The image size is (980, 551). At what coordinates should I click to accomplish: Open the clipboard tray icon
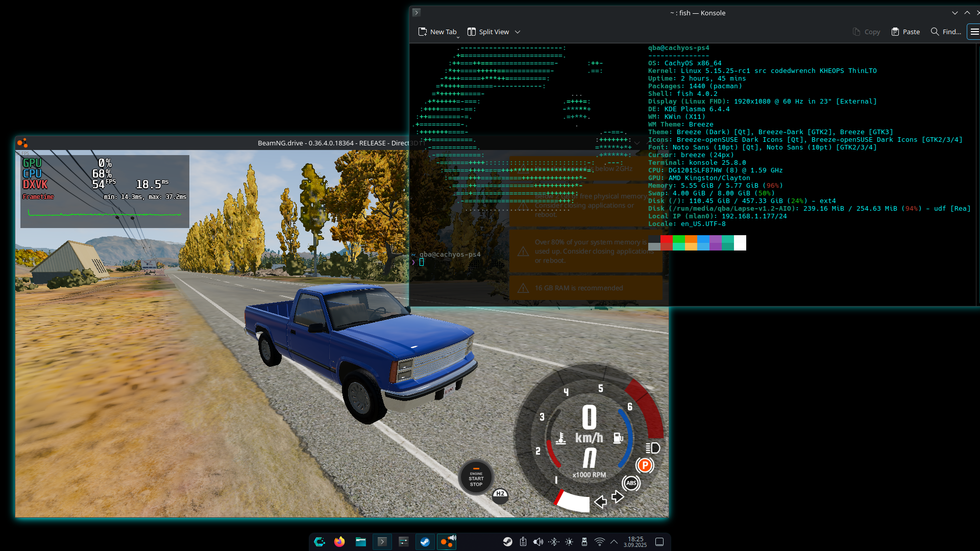click(523, 542)
